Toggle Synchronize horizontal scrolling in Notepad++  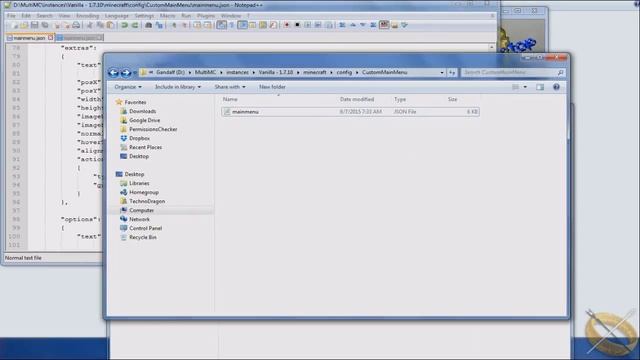(207, 25)
